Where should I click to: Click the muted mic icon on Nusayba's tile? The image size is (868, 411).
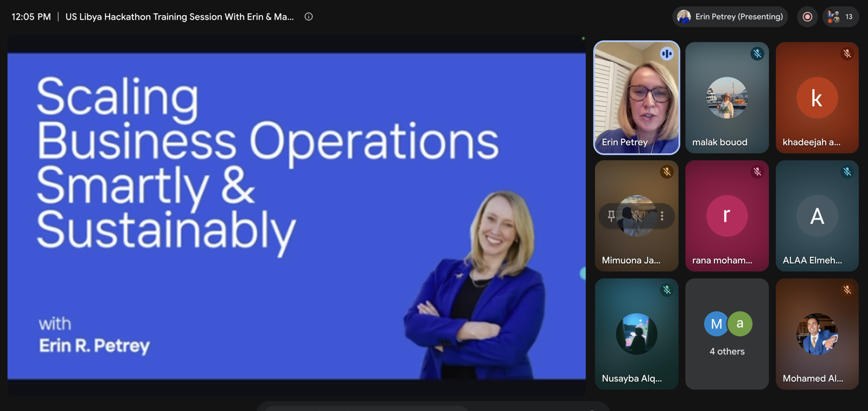pyautogui.click(x=667, y=290)
